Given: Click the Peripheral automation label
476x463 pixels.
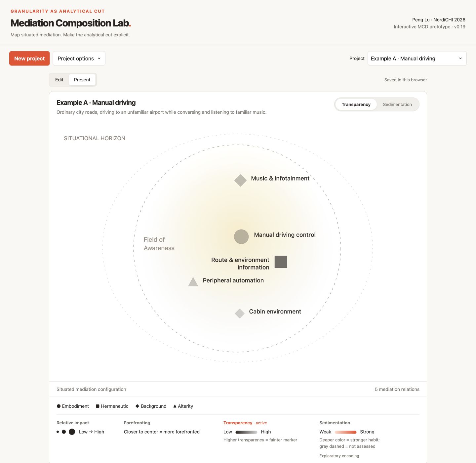Looking at the screenshot, I should point(233,280).
